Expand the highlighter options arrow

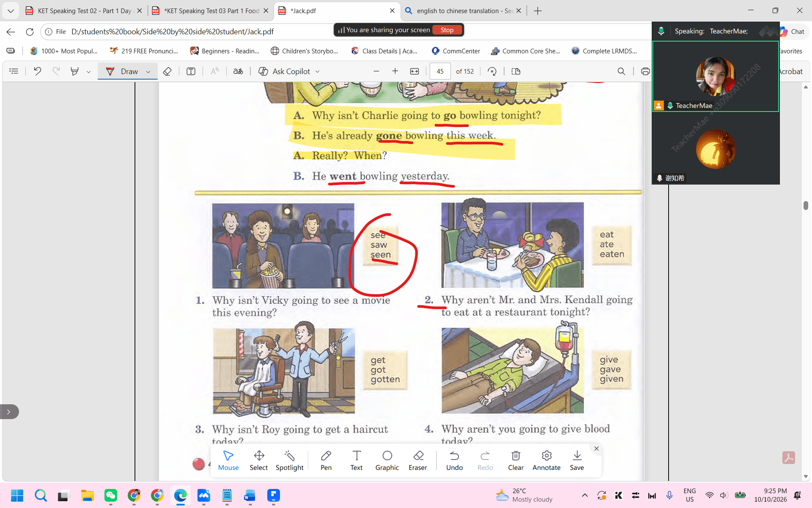88,72
